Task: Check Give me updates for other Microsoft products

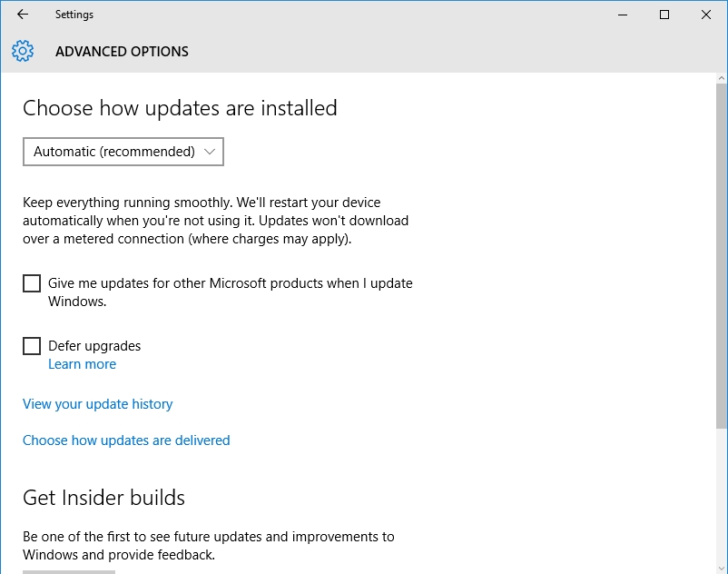Action: (32, 283)
